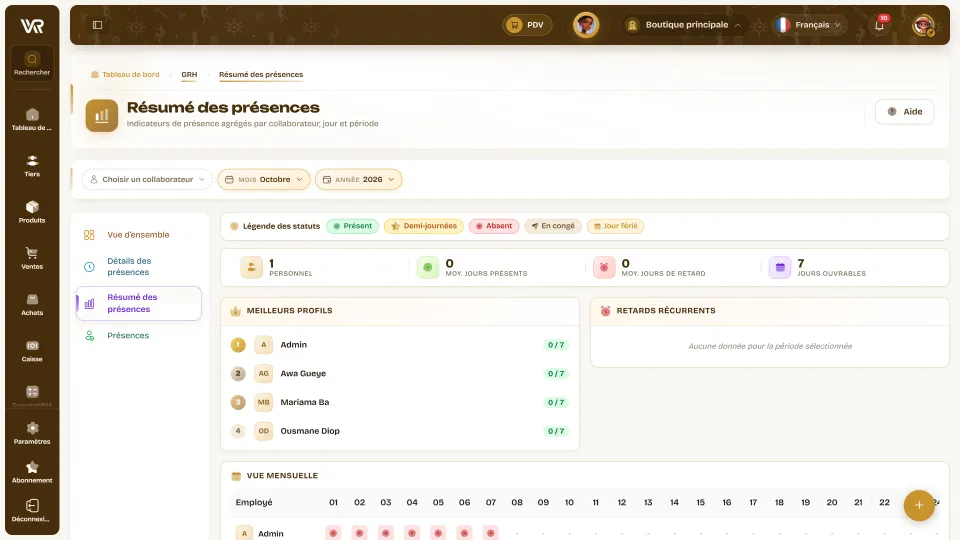
Task: Click the Résumé des présences breadcrumb
Action: coord(261,75)
